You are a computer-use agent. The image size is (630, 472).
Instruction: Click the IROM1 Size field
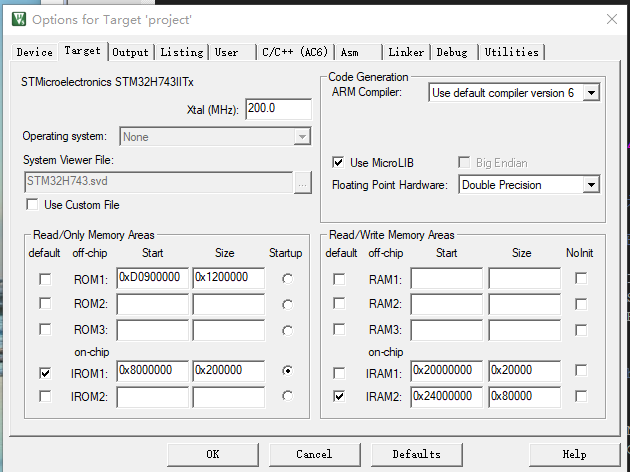coord(229,370)
